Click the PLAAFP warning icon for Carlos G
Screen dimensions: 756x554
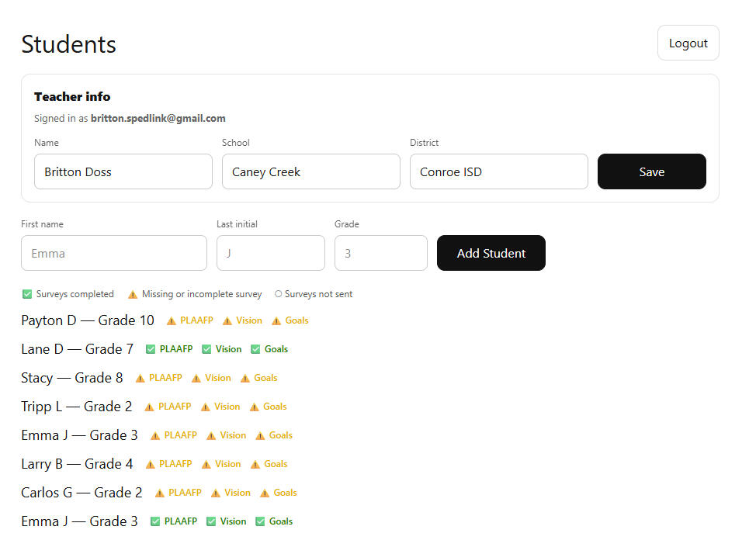point(159,493)
